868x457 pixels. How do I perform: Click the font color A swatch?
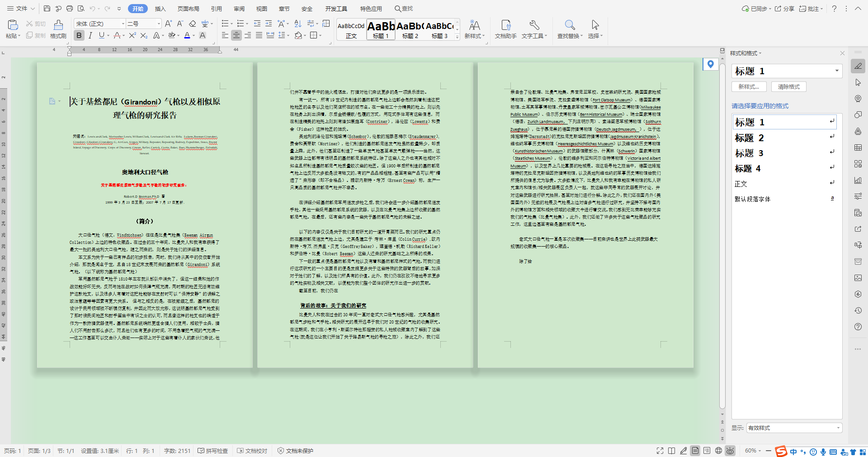[x=187, y=35]
